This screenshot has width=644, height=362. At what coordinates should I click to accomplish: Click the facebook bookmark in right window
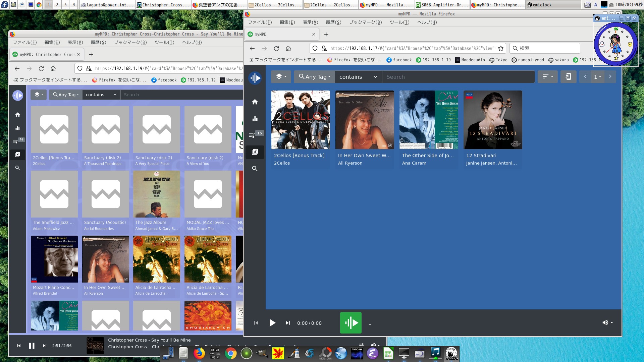(399, 60)
